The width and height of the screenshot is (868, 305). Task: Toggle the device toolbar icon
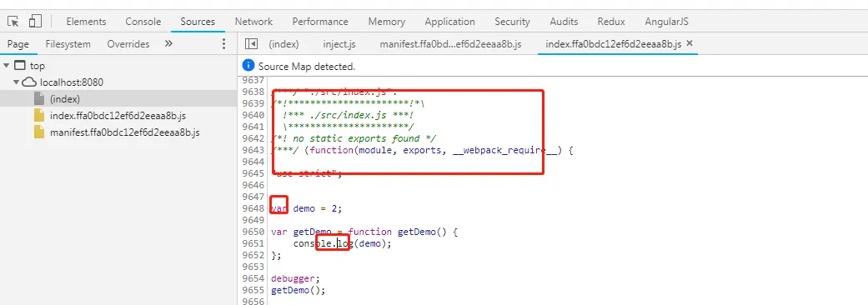pos(35,22)
